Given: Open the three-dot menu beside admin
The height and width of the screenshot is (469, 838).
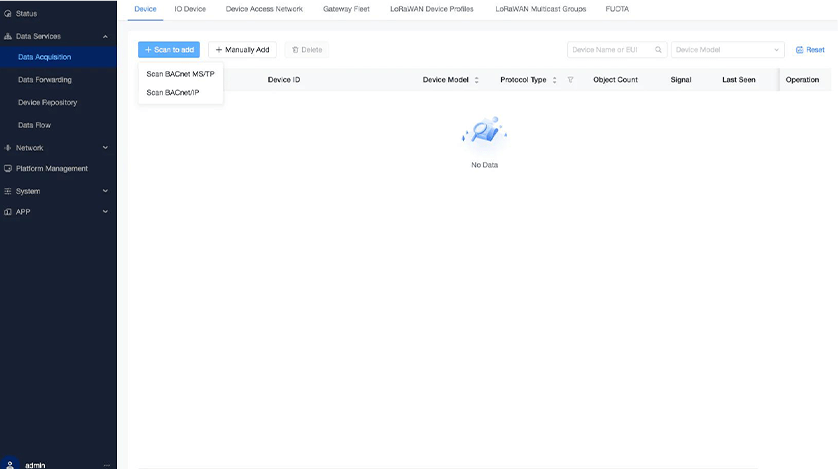Looking at the screenshot, I should click(x=106, y=465).
